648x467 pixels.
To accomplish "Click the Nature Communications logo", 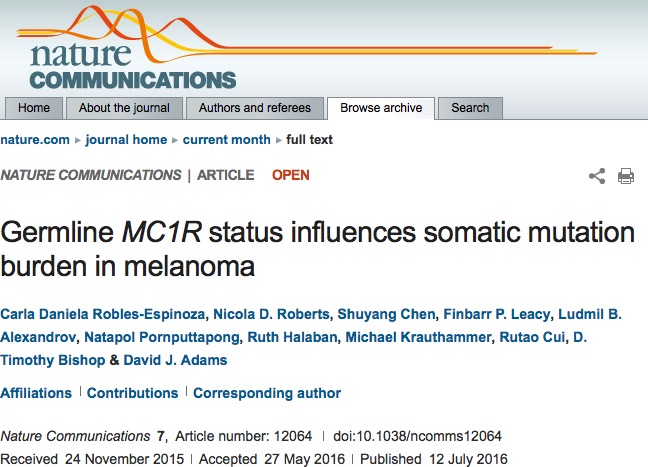I will (x=132, y=64).
